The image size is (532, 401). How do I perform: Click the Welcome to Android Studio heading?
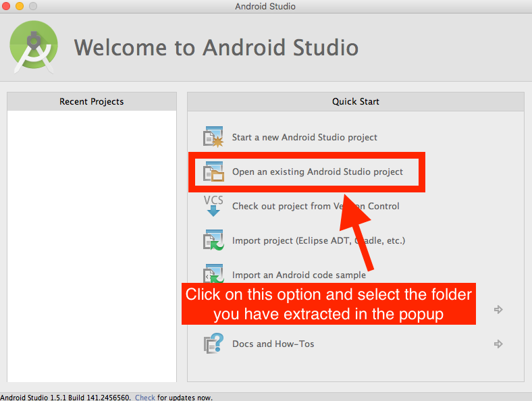pos(216,47)
